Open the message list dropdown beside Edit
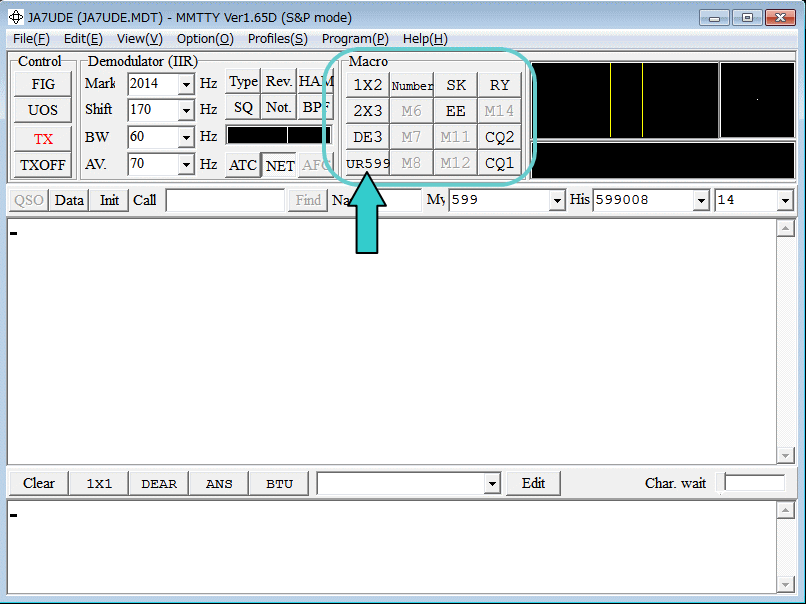The image size is (806, 604). click(x=492, y=484)
